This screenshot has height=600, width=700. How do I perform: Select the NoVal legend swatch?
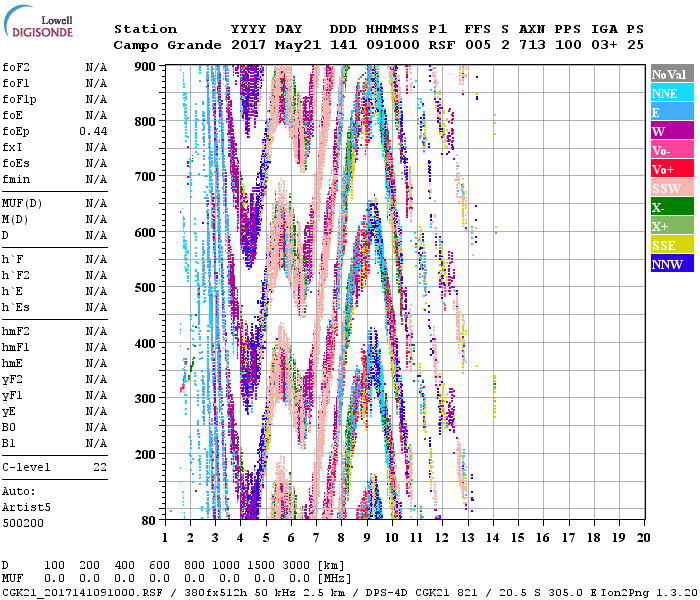pos(670,74)
